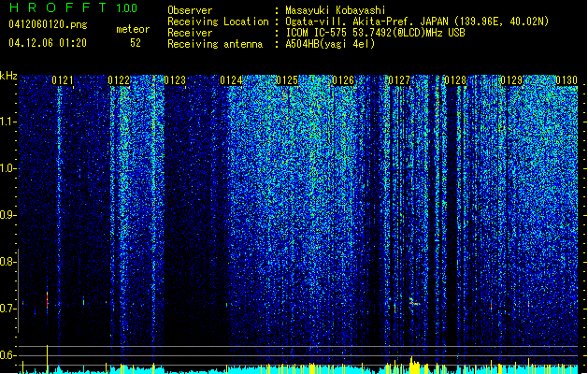
Task: Click the Receiving antenna label
Action: (215, 44)
